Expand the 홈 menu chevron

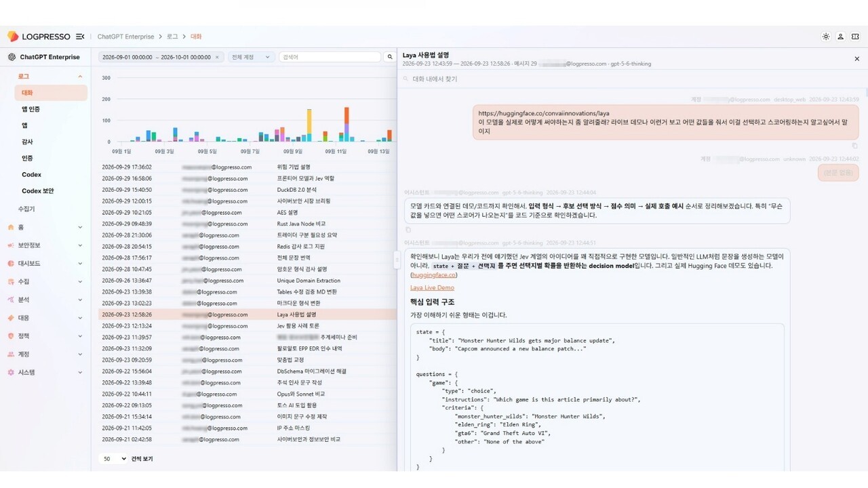click(x=80, y=227)
